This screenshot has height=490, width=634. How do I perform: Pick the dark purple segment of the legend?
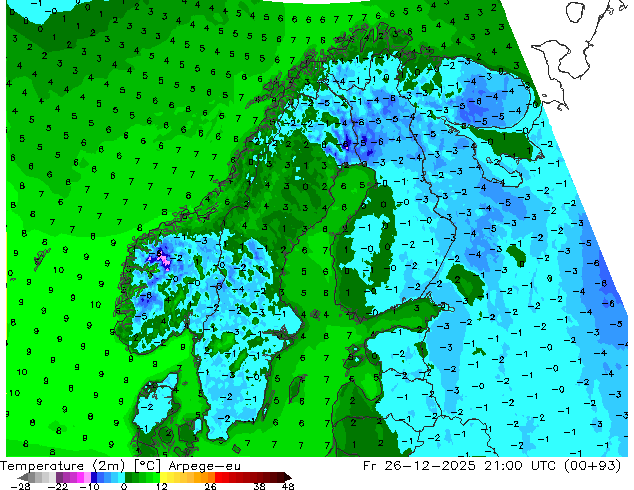(x=59, y=477)
